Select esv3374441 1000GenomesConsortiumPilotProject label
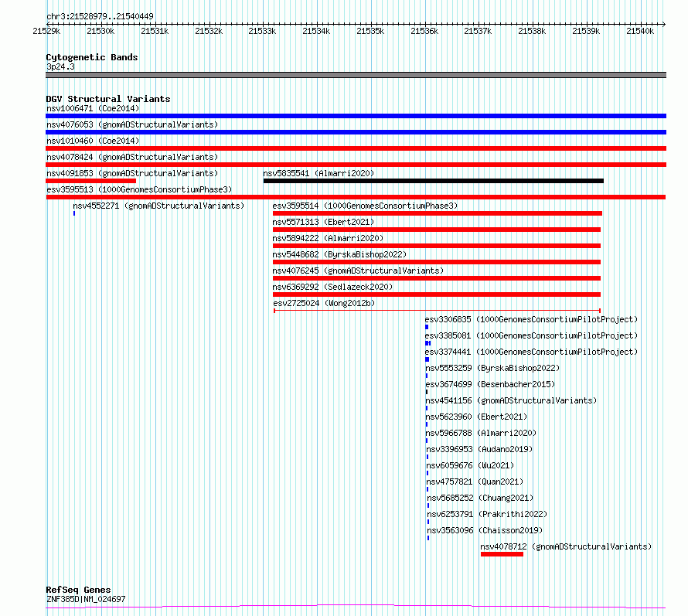The image size is (688, 616). coord(531,352)
